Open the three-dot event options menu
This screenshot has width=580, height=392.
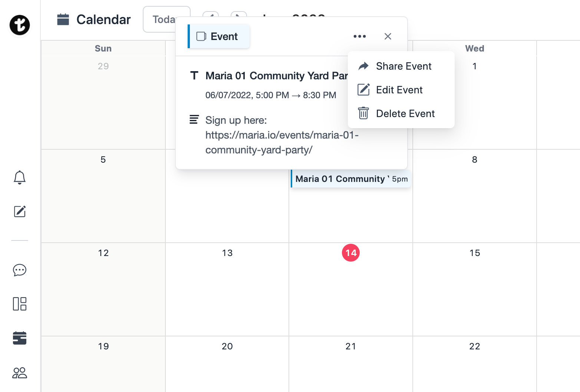tap(359, 36)
